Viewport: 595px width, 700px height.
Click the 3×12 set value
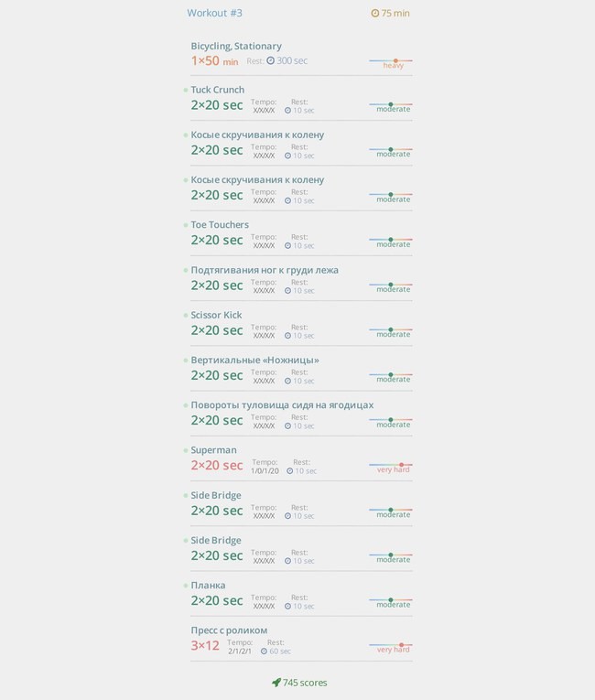coord(205,645)
